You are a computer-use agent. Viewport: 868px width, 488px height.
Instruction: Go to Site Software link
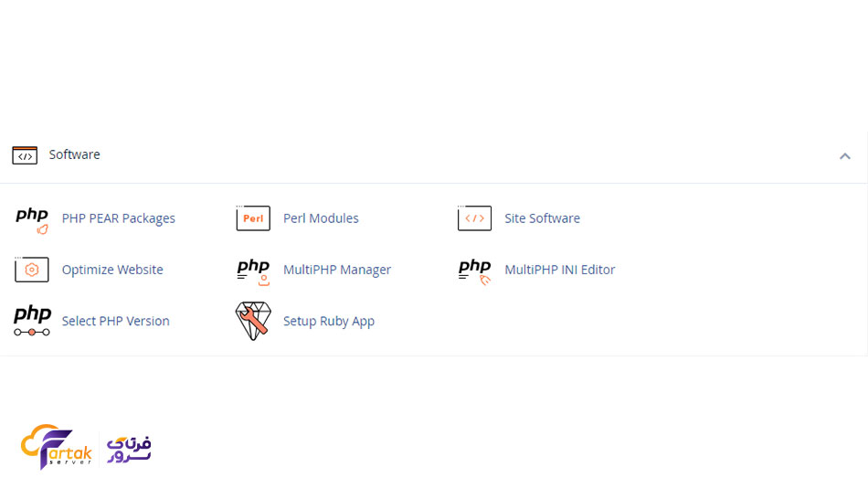pyautogui.click(x=542, y=218)
